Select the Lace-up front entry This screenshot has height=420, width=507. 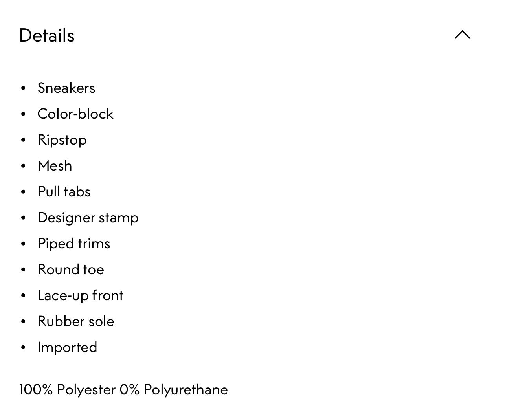pyautogui.click(x=81, y=296)
